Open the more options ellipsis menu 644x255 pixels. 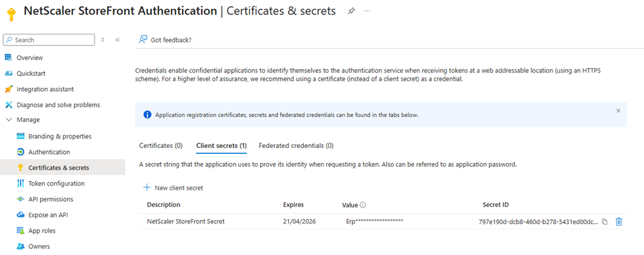pyautogui.click(x=367, y=11)
